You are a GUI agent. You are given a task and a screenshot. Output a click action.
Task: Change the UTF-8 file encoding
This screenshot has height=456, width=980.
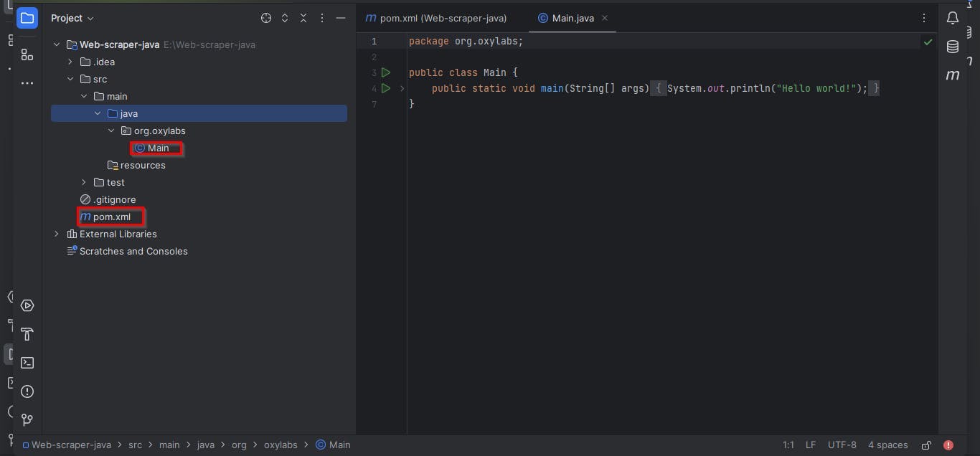tap(842, 445)
